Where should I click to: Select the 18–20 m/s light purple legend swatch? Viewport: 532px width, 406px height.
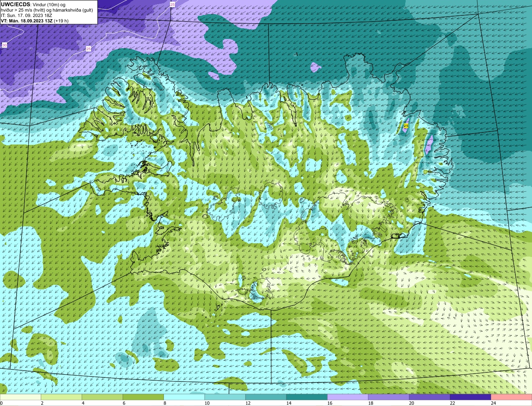389,397
